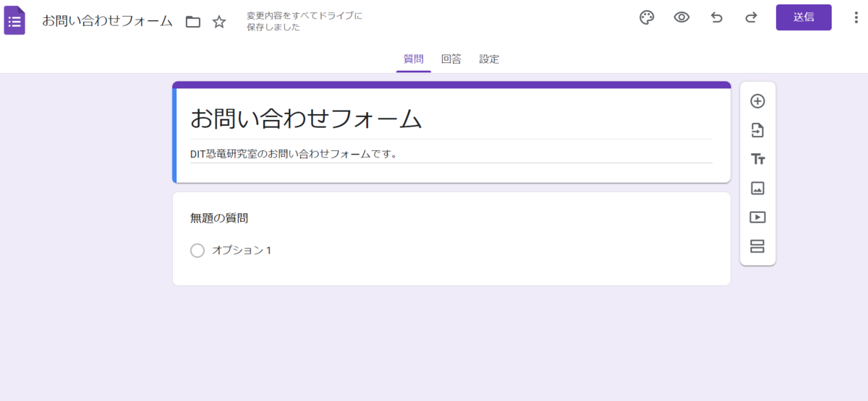Rename the document title in header
The image size is (868, 401).
[107, 21]
